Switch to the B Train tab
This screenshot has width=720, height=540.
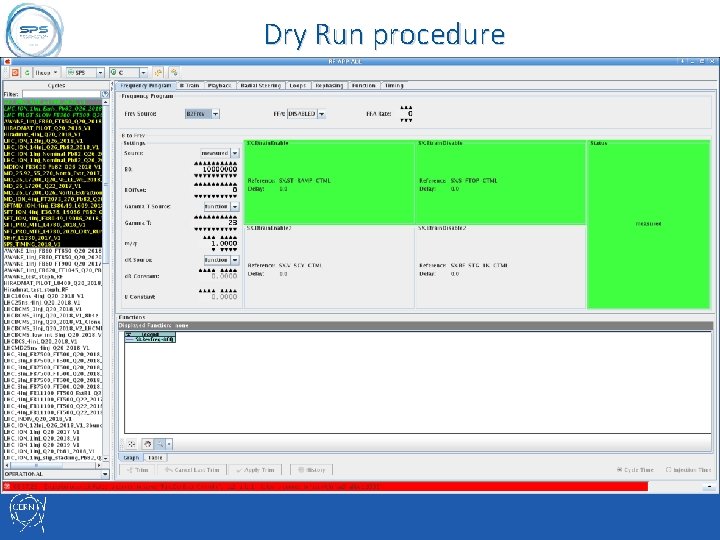click(x=190, y=85)
